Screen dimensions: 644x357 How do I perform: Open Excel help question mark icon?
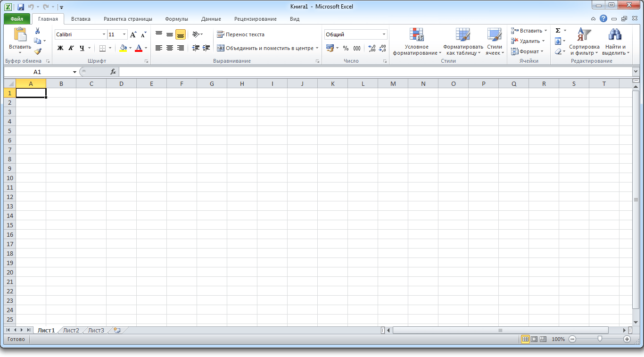pyautogui.click(x=603, y=19)
